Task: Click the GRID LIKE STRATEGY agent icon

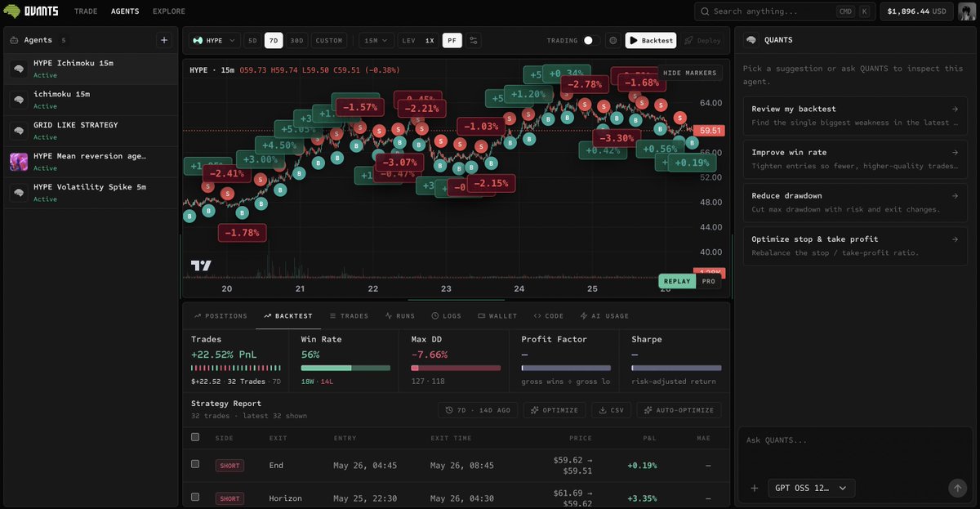Action: 18,131
